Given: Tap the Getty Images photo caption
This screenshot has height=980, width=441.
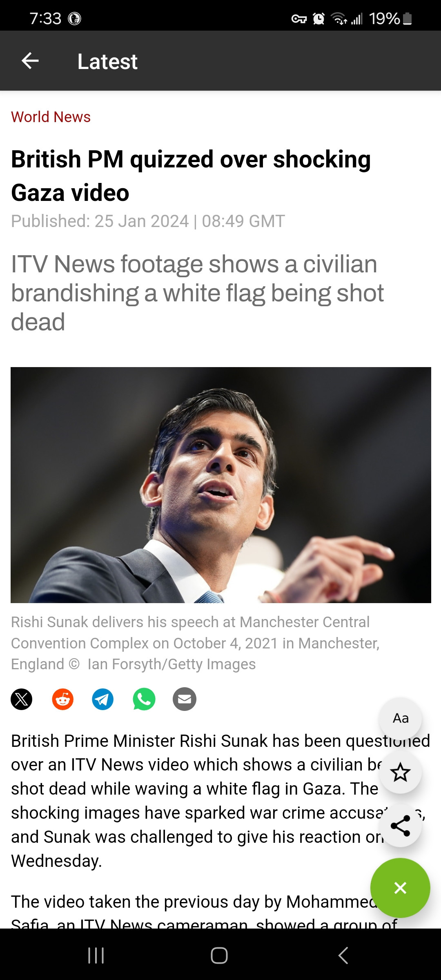Looking at the screenshot, I should click(x=195, y=643).
